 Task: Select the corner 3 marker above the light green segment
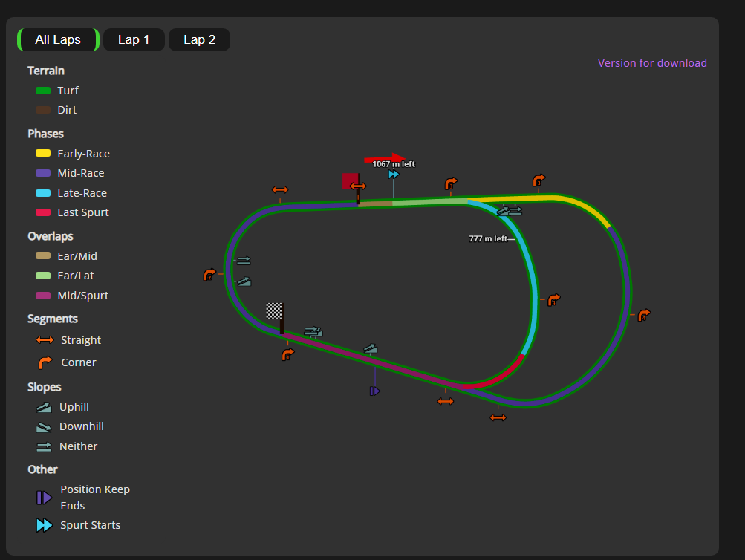(450, 183)
